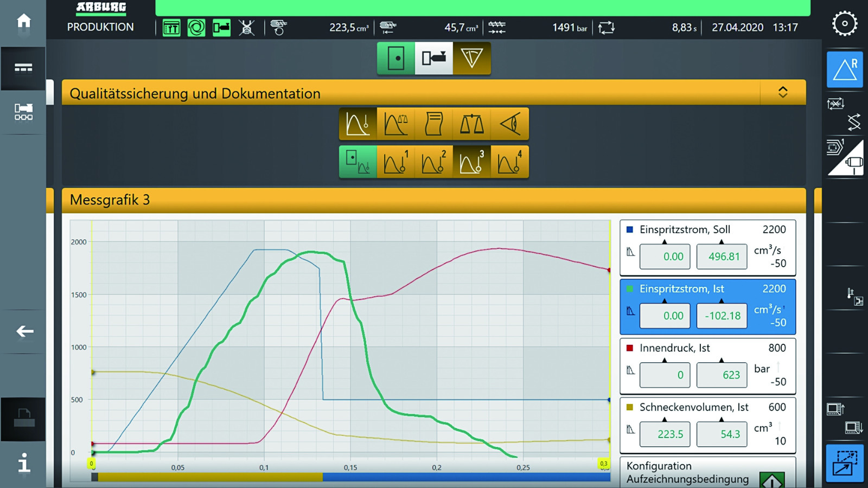
Task: Switch to Messgrafik 2
Action: point(434,162)
